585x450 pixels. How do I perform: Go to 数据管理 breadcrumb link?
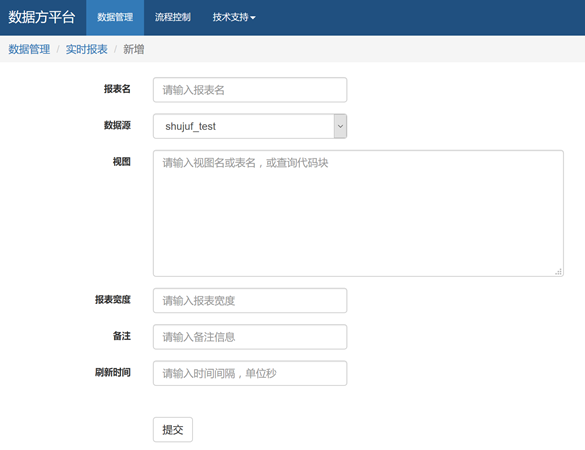[29, 49]
